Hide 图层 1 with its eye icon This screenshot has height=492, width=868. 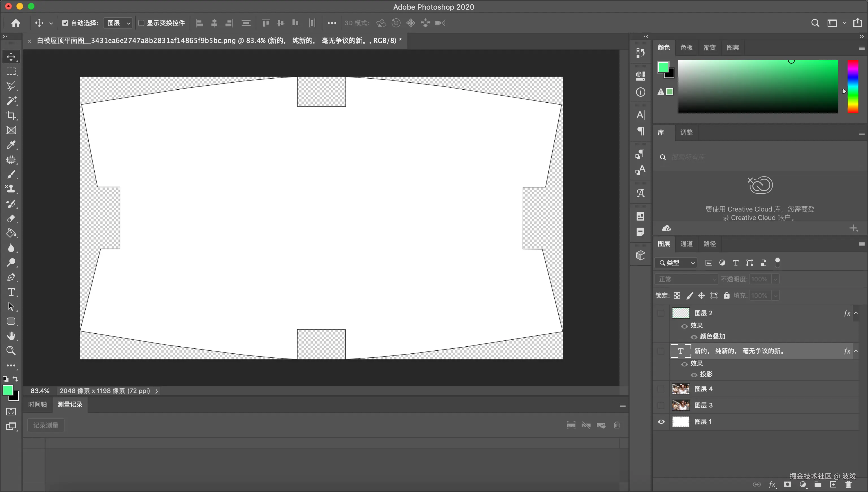[661, 422]
